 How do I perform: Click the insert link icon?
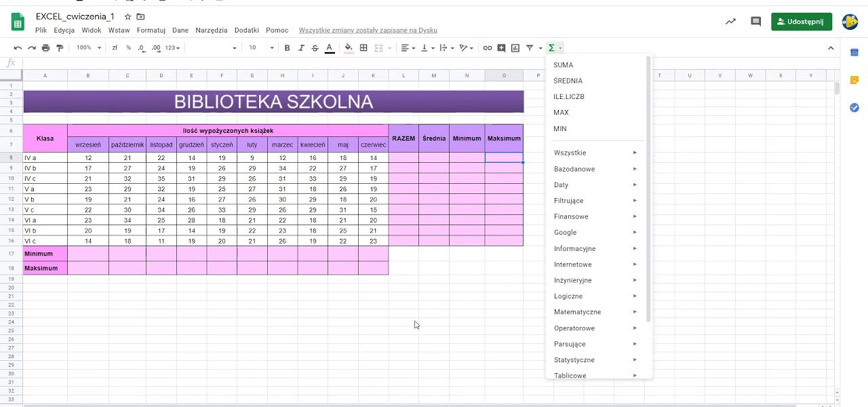point(487,47)
